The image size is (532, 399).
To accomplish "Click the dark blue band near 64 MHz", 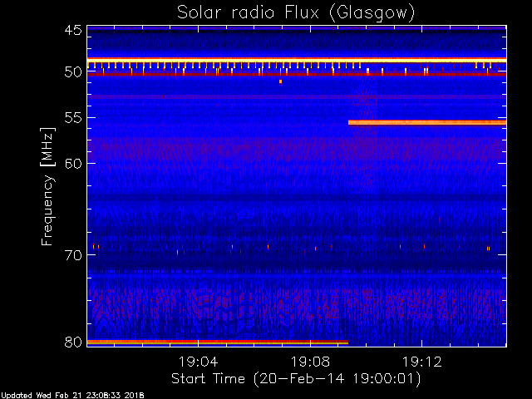I will coord(297,198).
